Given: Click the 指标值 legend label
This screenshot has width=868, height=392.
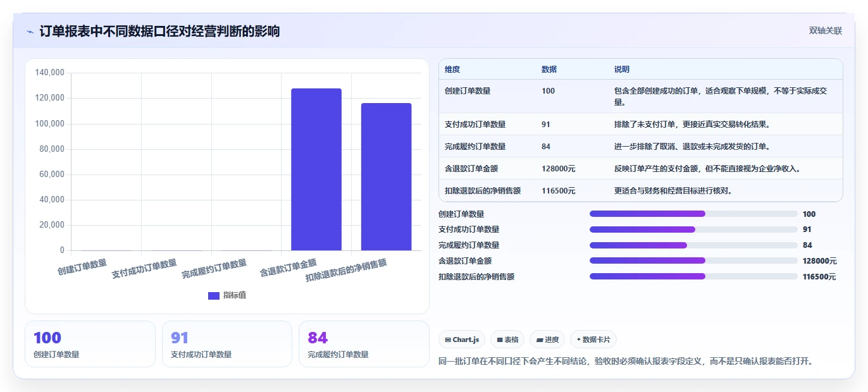Looking at the screenshot, I should 235,295.
